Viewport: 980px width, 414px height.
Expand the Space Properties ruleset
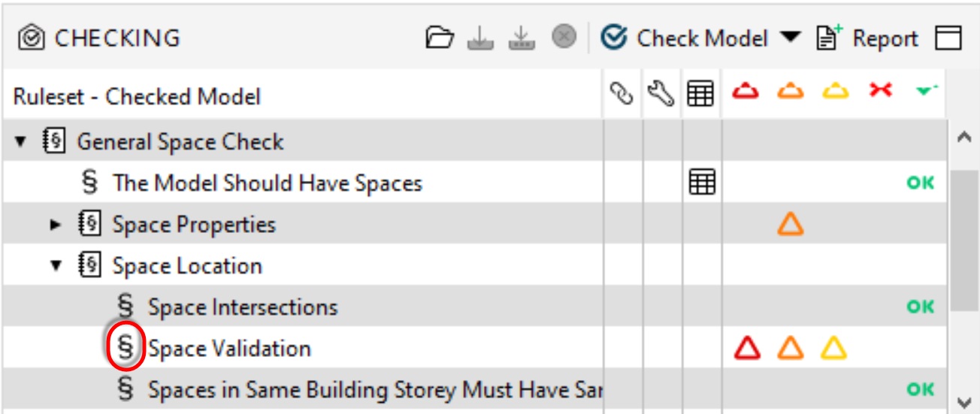coord(55,224)
